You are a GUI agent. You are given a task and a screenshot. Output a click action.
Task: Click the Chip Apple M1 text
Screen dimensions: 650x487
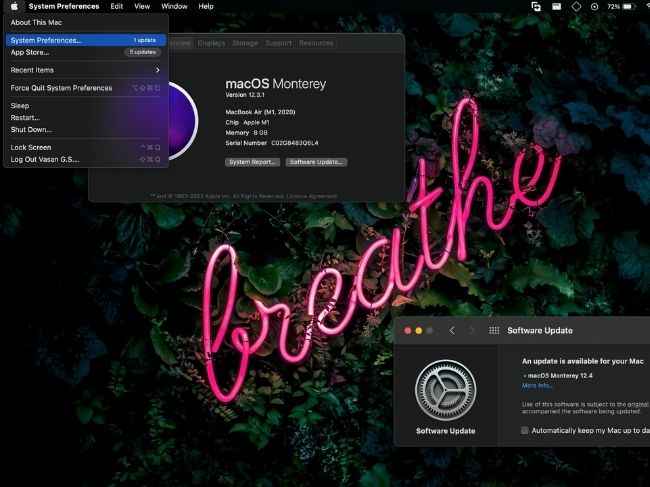pos(247,122)
